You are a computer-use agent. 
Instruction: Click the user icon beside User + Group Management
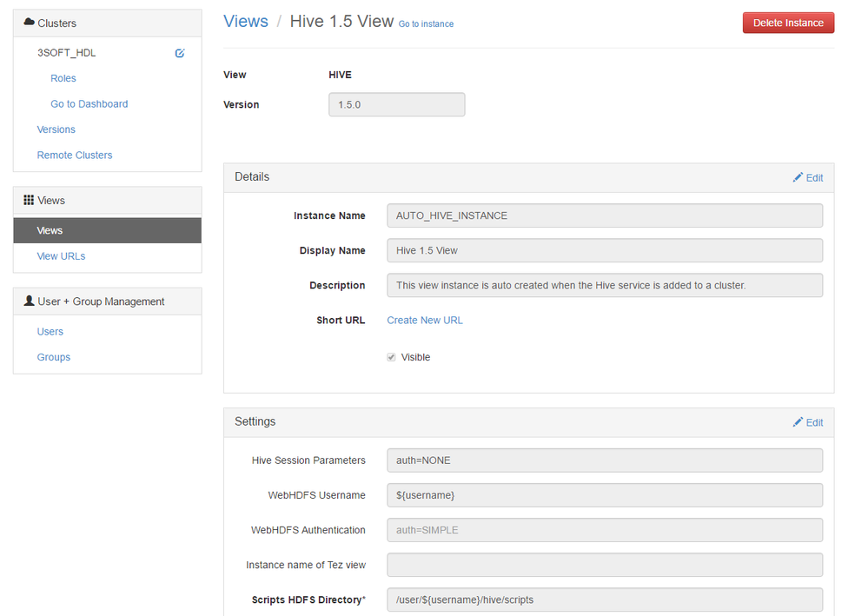click(29, 301)
